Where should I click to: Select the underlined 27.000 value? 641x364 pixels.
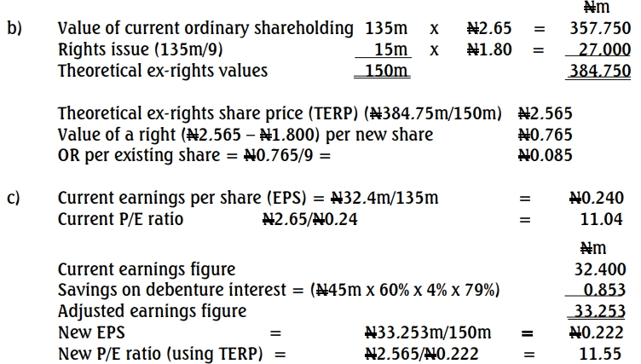pyautogui.click(x=601, y=49)
